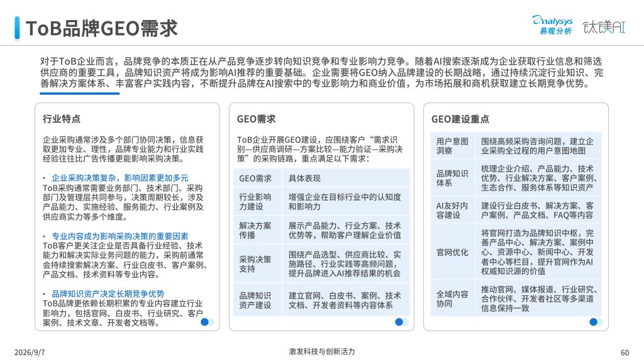Open 企业采购决策复杂，影响因素更加多元 bullet link
Image resolution: width=644 pixels, height=362 pixels.
pyautogui.click(x=119, y=178)
